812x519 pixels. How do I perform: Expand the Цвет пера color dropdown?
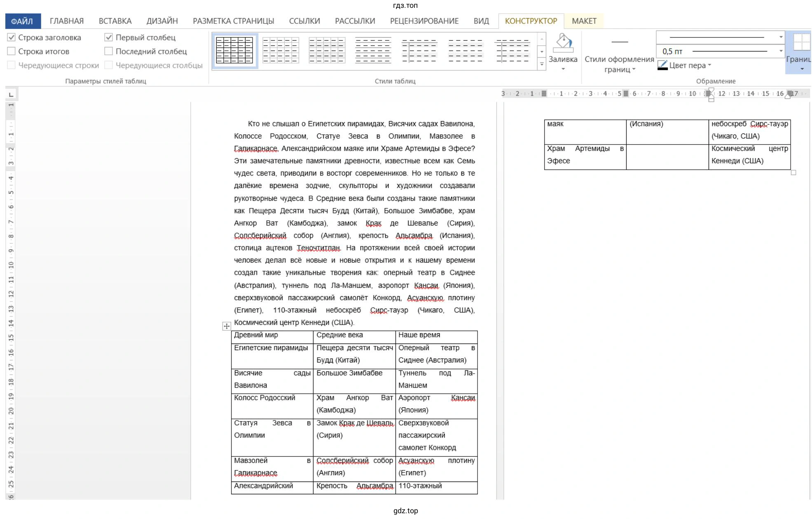[x=709, y=65]
